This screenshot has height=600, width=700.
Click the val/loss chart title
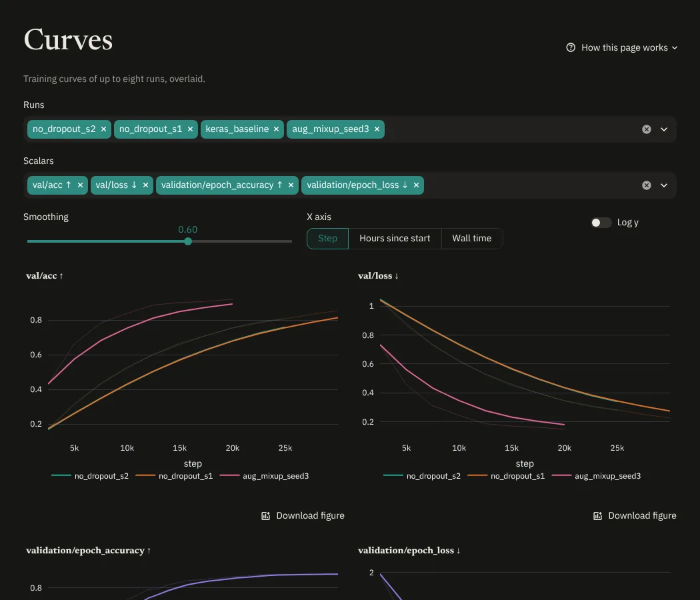378,276
